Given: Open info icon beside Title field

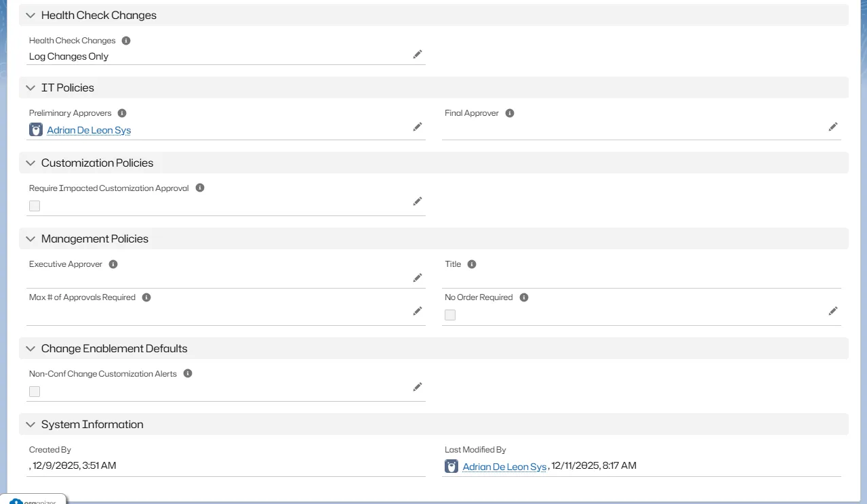Looking at the screenshot, I should 472,264.
